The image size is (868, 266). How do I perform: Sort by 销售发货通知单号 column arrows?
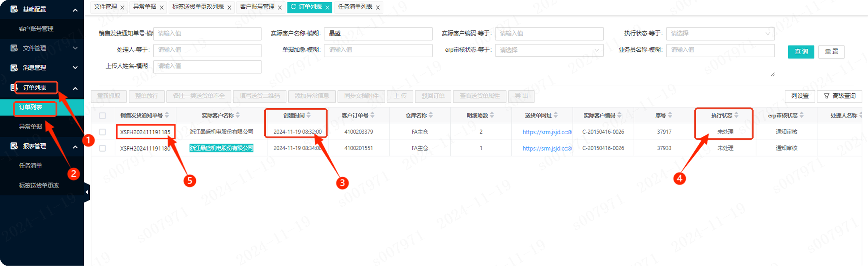click(x=167, y=115)
